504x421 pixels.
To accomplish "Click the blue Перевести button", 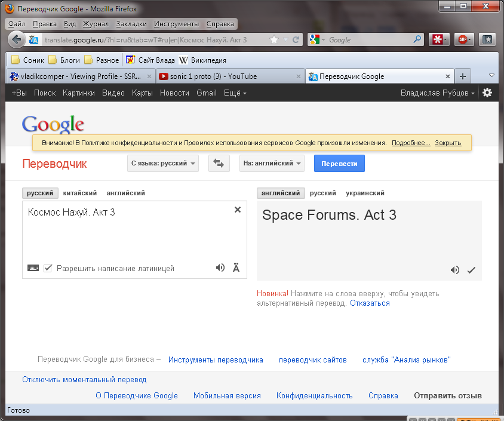I will click(x=339, y=163).
